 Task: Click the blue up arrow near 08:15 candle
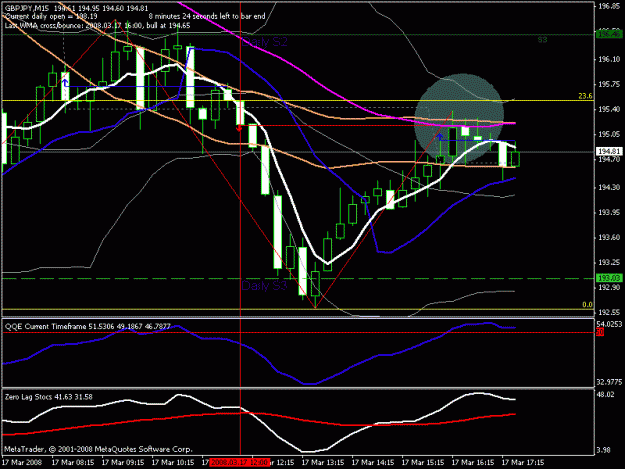pos(65,82)
